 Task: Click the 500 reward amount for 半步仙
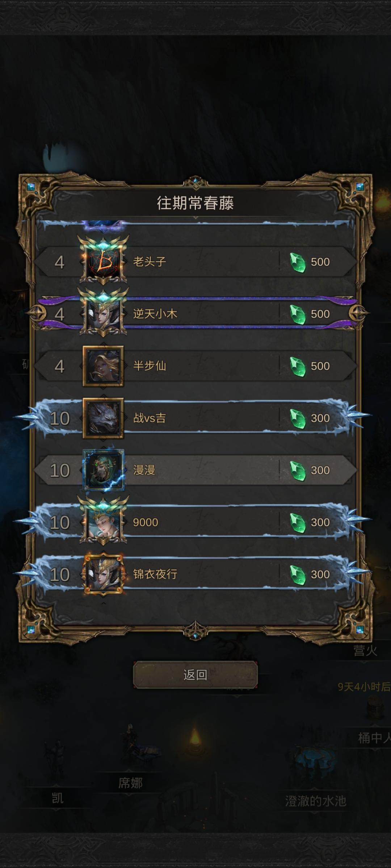[x=320, y=366]
